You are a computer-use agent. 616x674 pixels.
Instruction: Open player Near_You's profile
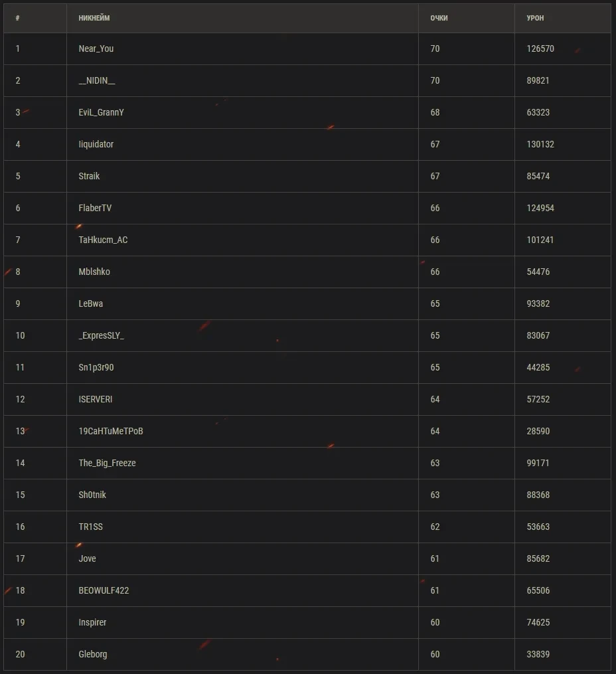[96, 48]
